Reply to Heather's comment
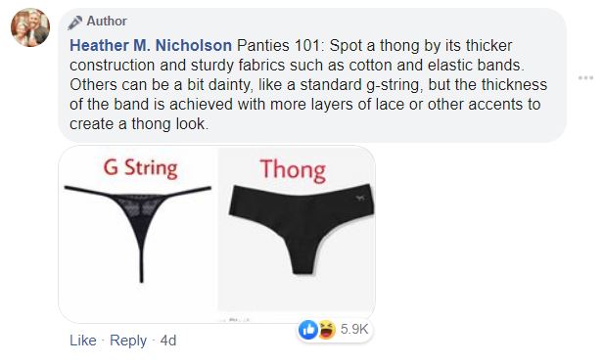This screenshot has height=364, width=604. click(128, 341)
